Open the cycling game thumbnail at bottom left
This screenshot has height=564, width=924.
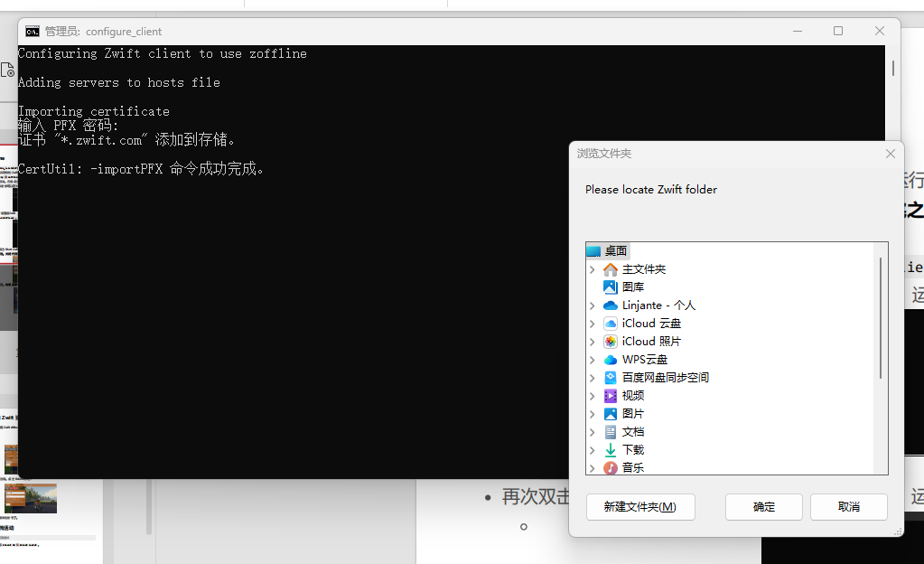[x=31, y=499]
